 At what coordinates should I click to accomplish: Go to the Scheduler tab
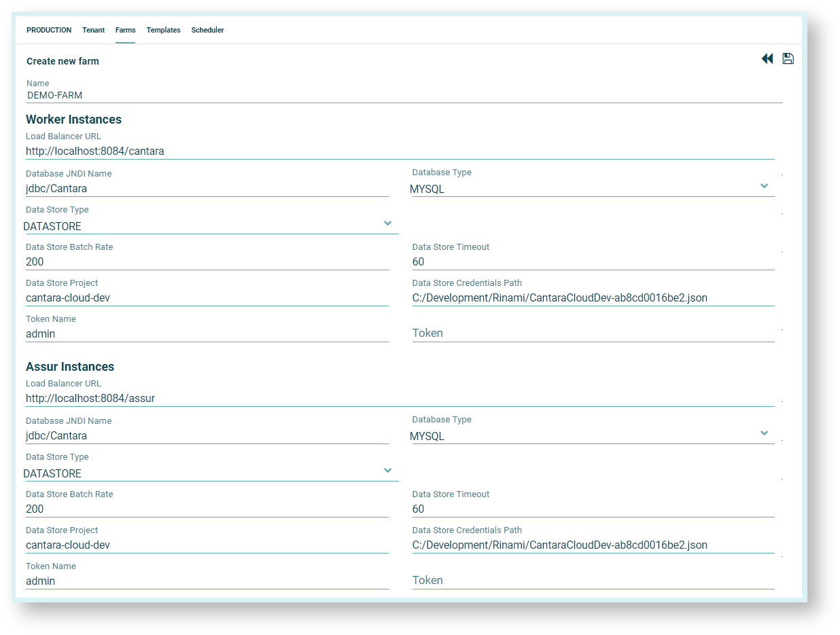[207, 31]
